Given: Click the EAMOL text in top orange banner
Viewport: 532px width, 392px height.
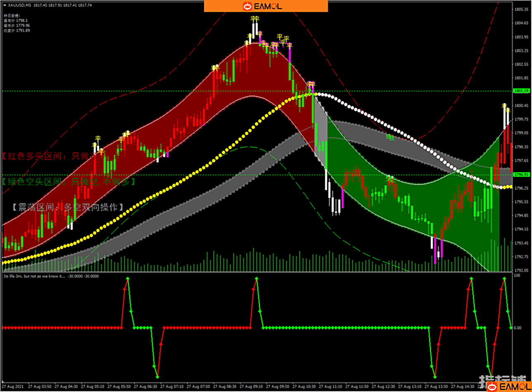Looking at the screenshot, I should (x=270, y=6).
